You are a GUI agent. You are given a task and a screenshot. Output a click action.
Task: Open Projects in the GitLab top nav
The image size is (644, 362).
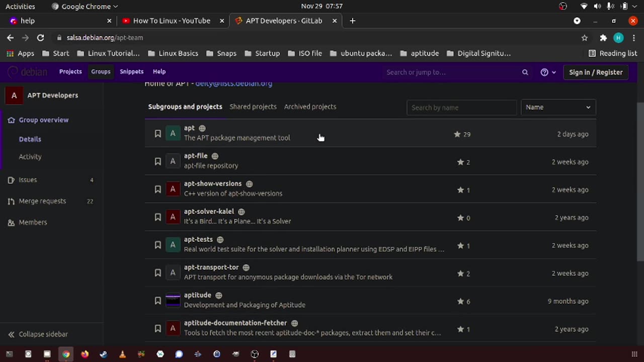click(x=70, y=72)
